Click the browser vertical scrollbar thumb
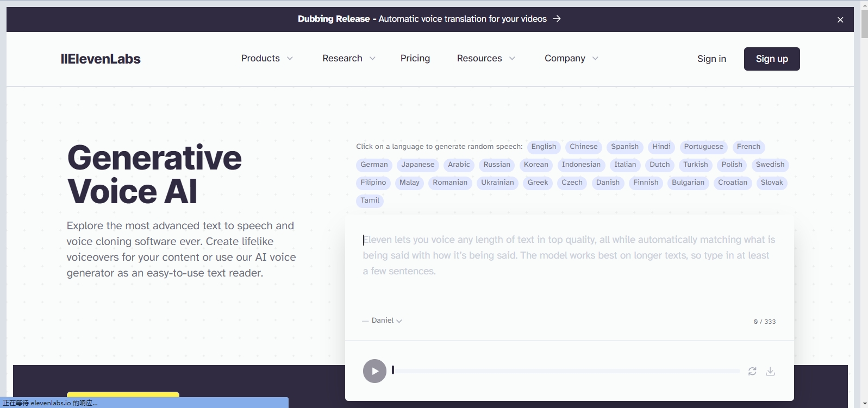 click(864, 23)
